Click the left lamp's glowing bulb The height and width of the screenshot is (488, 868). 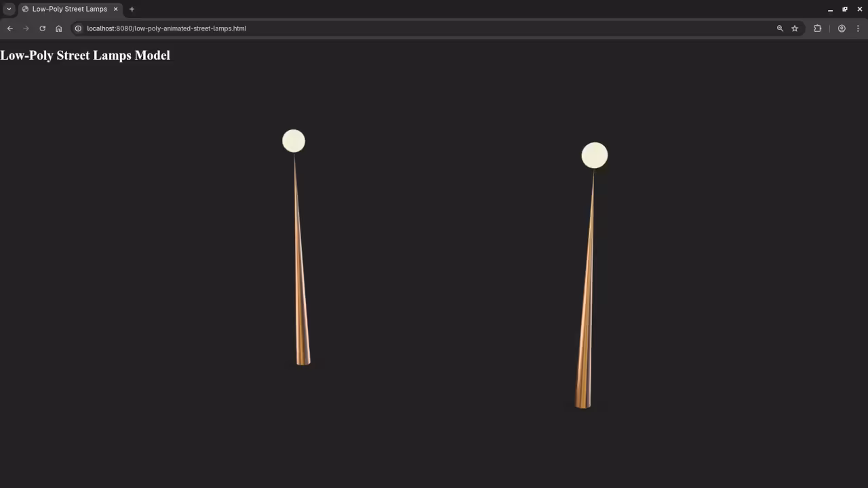point(293,140)
